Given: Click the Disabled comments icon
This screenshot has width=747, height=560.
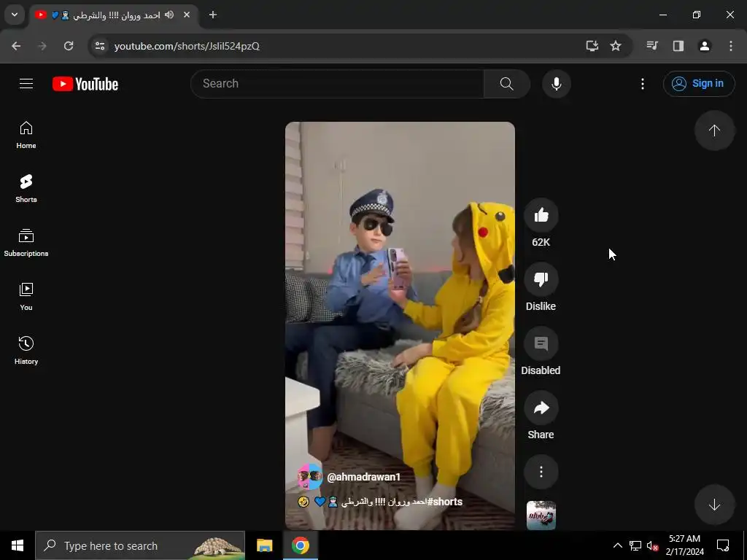Looking at the screenshot, I should click(x=541, y=343).
